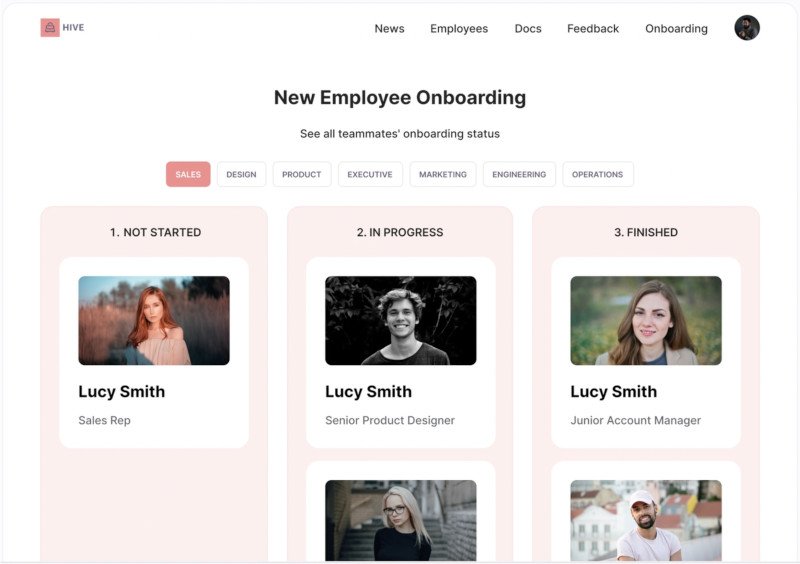Select Onboarding in the navigation
Image resolution: width=800 pixels, height=564 pixels.
676,29
